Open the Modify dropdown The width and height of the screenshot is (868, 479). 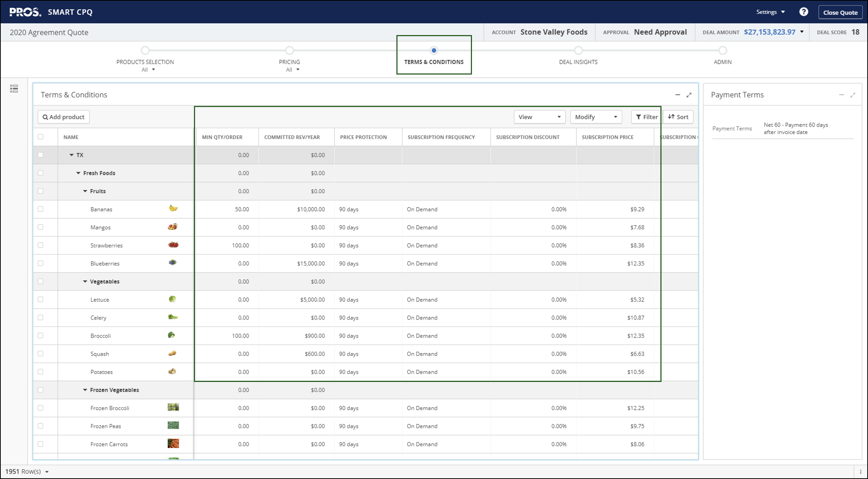[596, 117]
